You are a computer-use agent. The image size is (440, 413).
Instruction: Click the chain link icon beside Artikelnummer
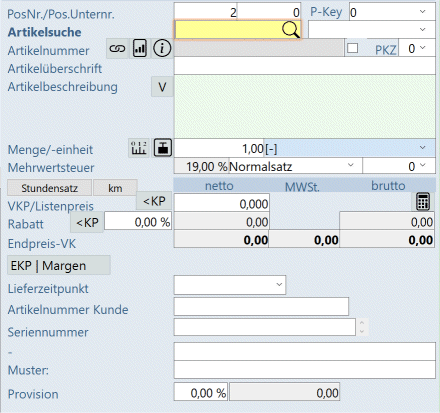(117, 49)
